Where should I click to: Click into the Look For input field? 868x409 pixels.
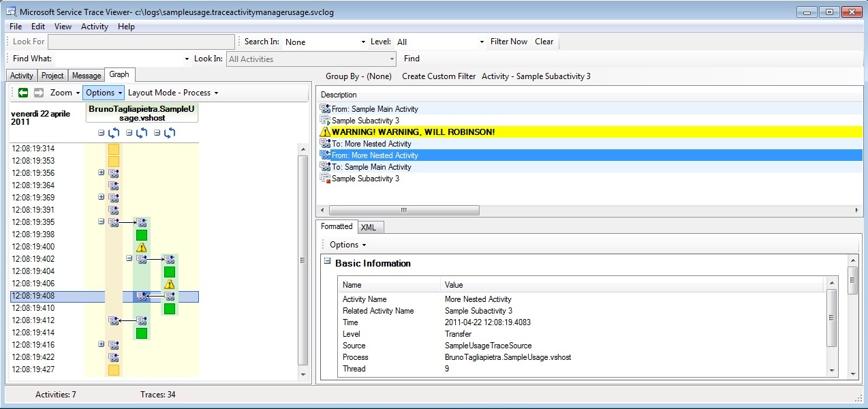coord(140,42)
